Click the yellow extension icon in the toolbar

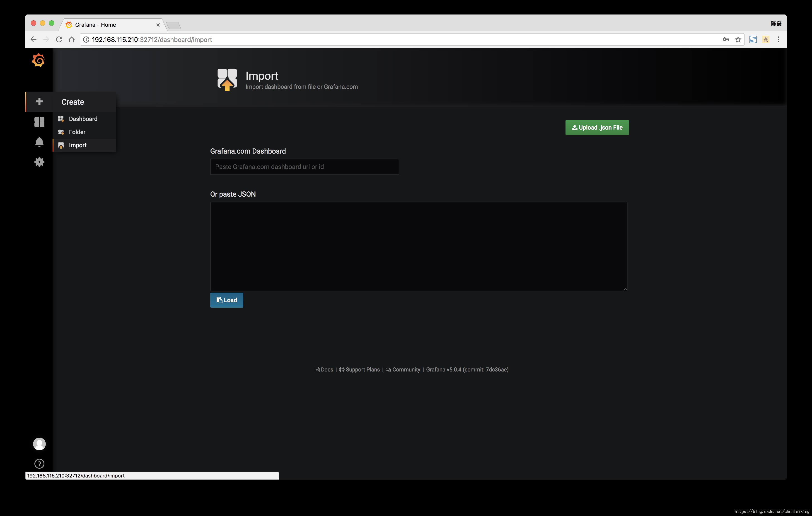766,39
